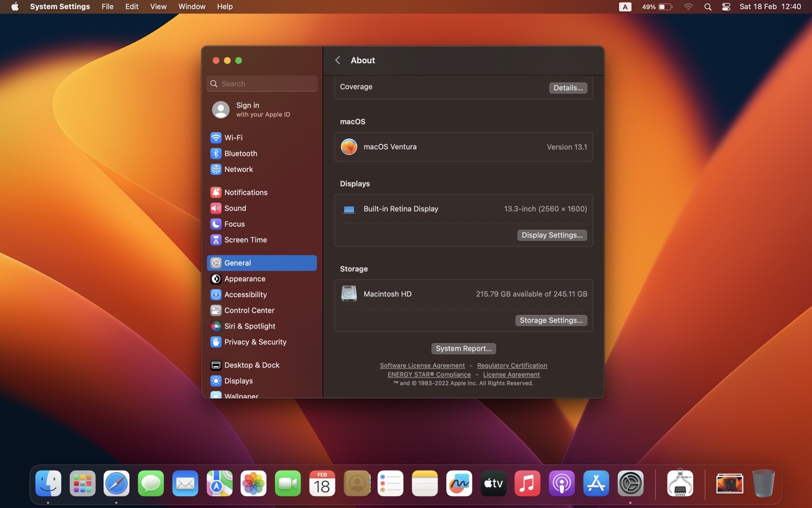Open Siri & Spotlight settings
This screenshot has width=812, height=508.
249,326
